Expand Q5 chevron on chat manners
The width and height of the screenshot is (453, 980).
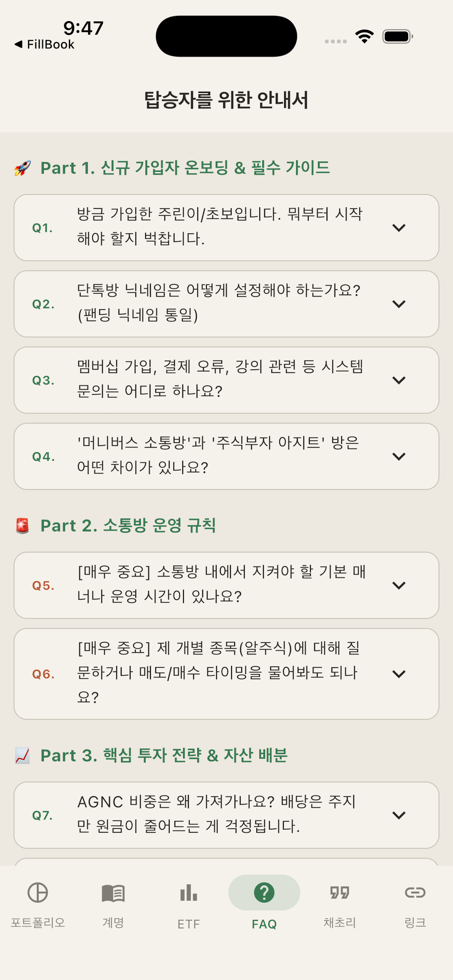[x=399, y=586]
